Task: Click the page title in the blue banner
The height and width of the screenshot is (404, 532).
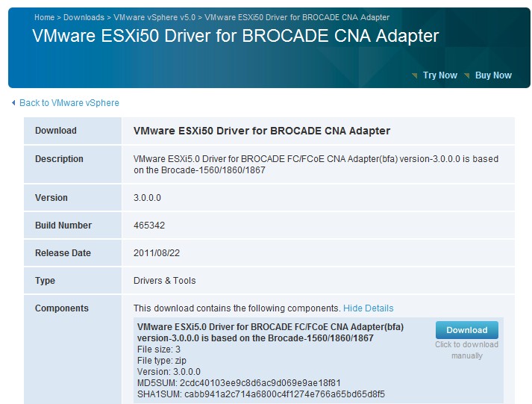Action: click(236, 36)
